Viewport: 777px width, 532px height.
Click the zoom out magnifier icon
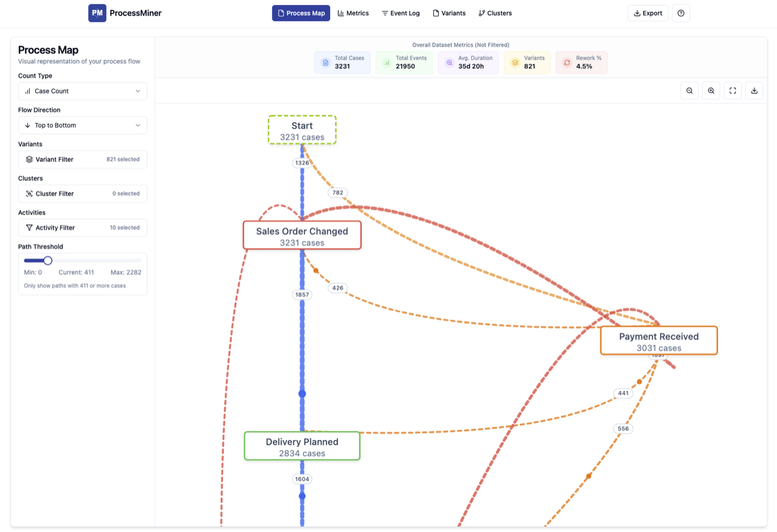click(x=690, y=91)
